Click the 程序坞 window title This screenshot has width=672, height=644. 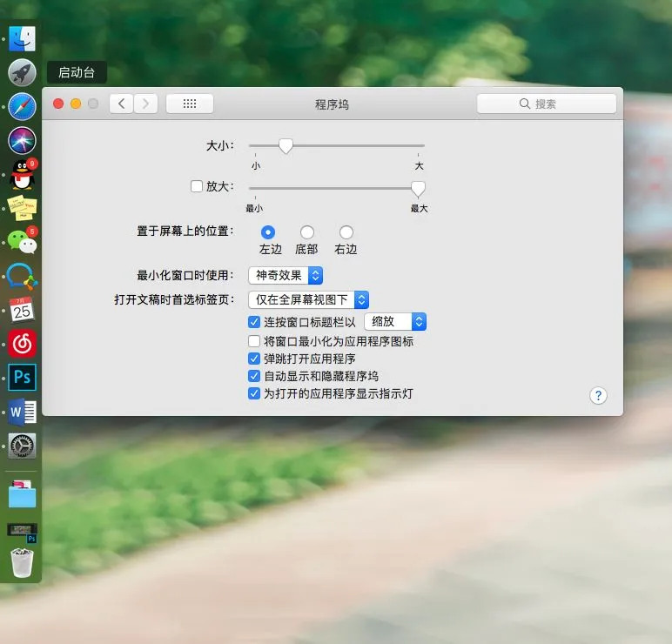[333, 104]
